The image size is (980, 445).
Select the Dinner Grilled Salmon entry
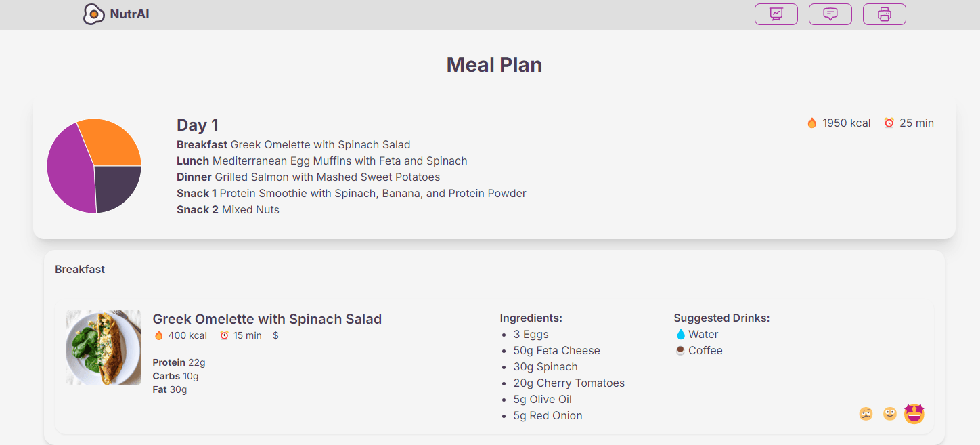(309, 177)
